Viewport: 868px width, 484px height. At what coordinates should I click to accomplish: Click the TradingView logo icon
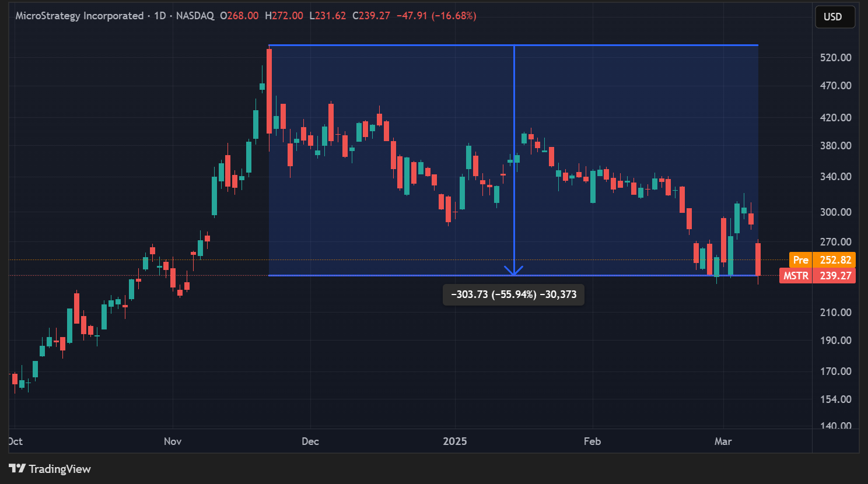[x=17, y=468]
